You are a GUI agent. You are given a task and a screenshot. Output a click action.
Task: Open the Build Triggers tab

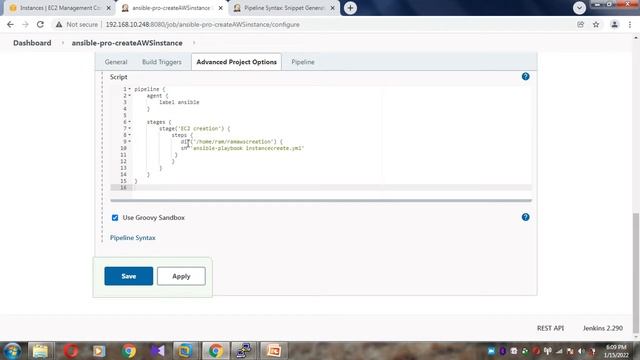coord(162,62)
